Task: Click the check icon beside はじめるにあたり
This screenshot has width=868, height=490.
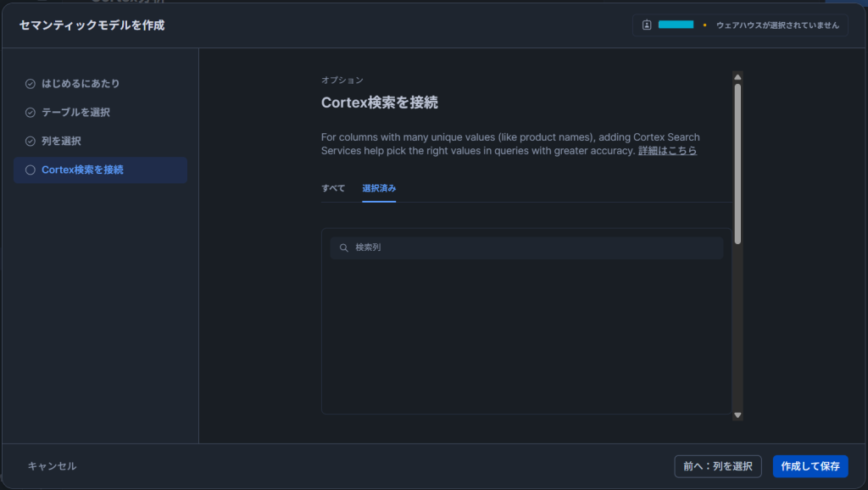Action: (31, 84)
